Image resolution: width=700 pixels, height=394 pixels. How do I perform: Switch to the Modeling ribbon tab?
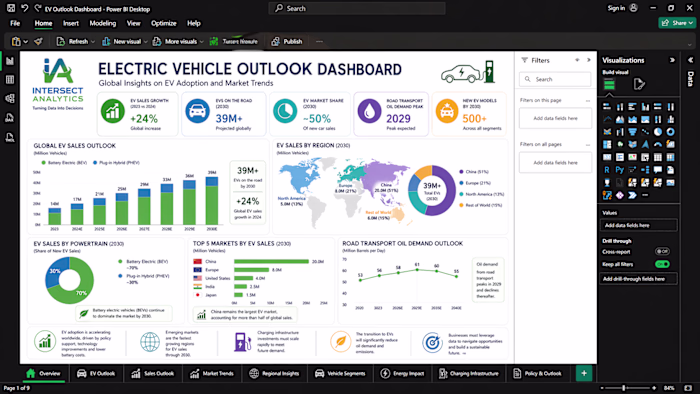103,23
